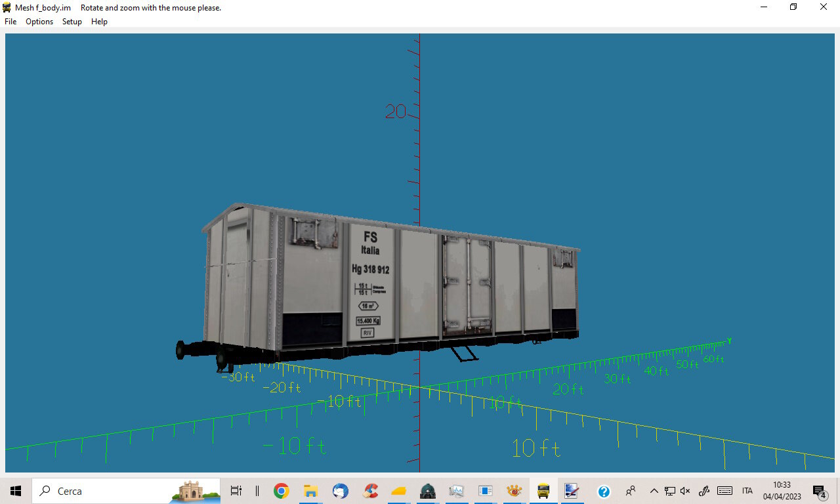Expand hidden system tray icons chevron
Viewport: 840px width, 504px height.
coord(654,491)
